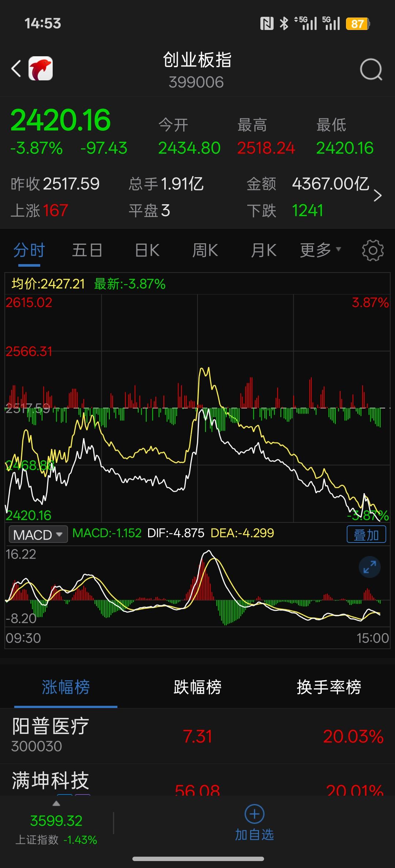
Task: Tap the 创业板指 index title
Action: pos(197,60)
